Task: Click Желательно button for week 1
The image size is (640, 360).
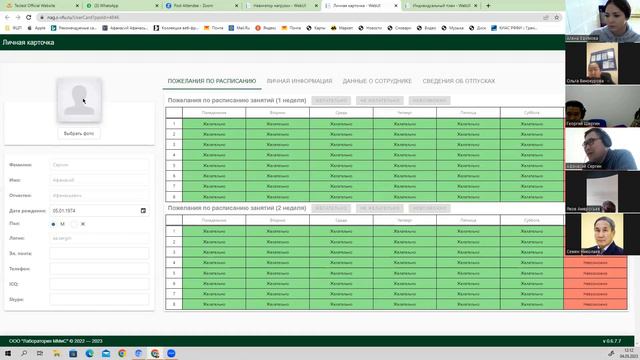Action: 331,100
